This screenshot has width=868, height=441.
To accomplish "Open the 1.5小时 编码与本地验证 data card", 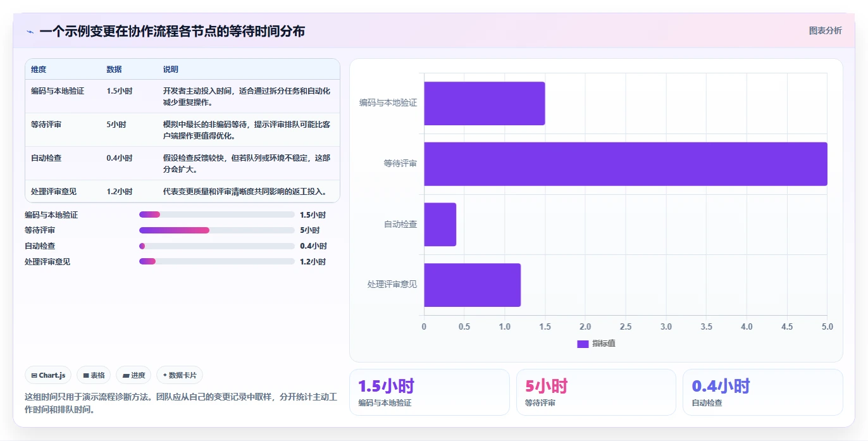I will coord(429,392).
